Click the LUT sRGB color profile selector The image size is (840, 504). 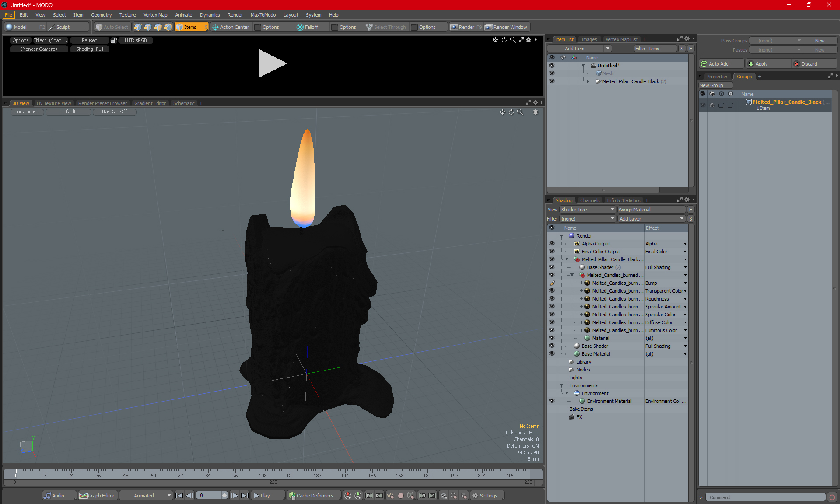tap(134, 40)
